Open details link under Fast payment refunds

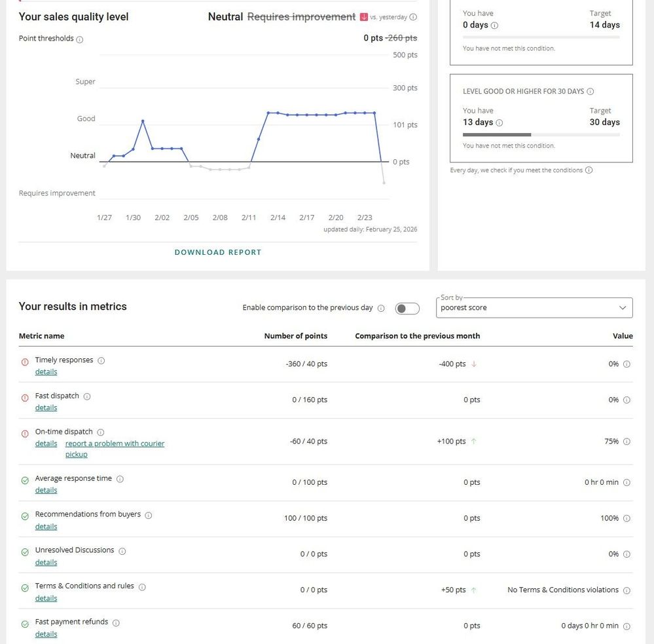pyautogui.click(x=46, y=634)
